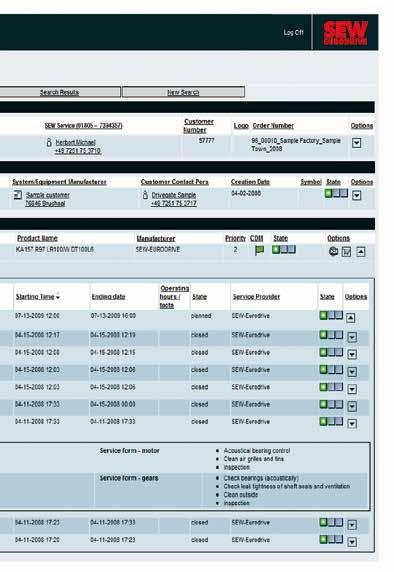Click state indicator of the planned service row
The image size is (394, 572).
coord(331,315)
